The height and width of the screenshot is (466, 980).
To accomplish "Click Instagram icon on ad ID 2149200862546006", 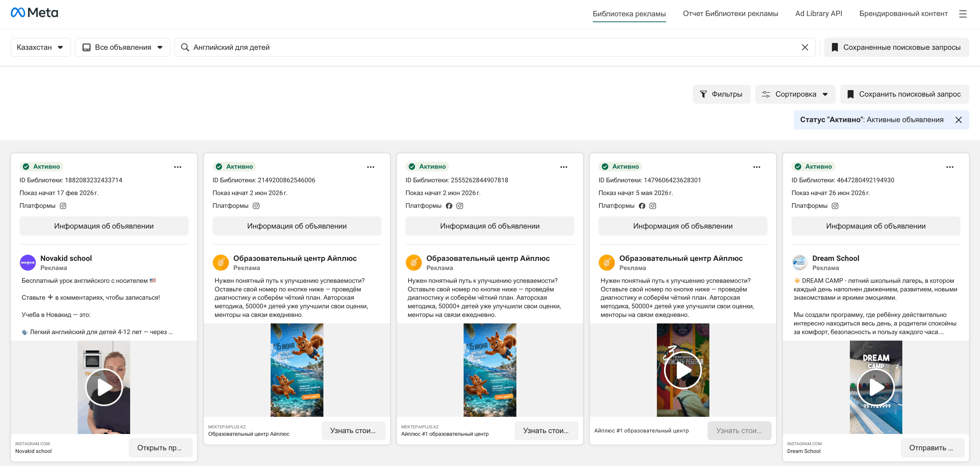I will click(x=256, y=206).
